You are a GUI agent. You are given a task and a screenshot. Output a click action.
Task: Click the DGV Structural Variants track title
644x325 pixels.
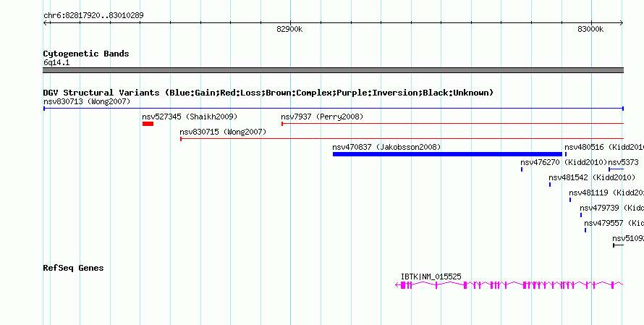(268, 93)
